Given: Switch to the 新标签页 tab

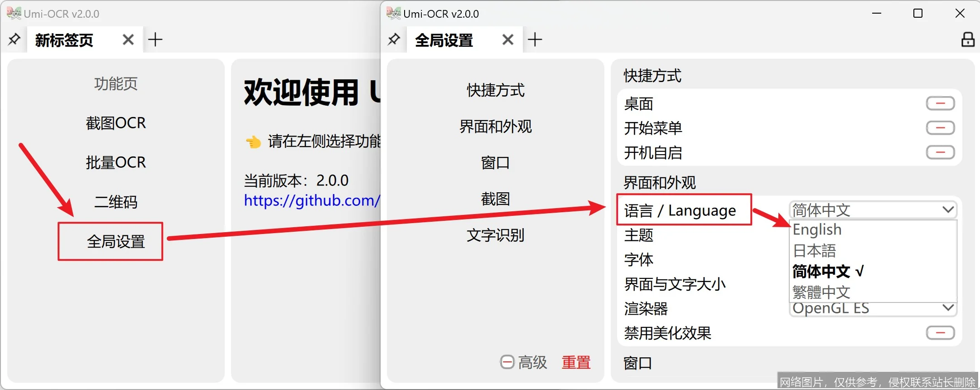Looking at the screenshot, I should (64, 40).
